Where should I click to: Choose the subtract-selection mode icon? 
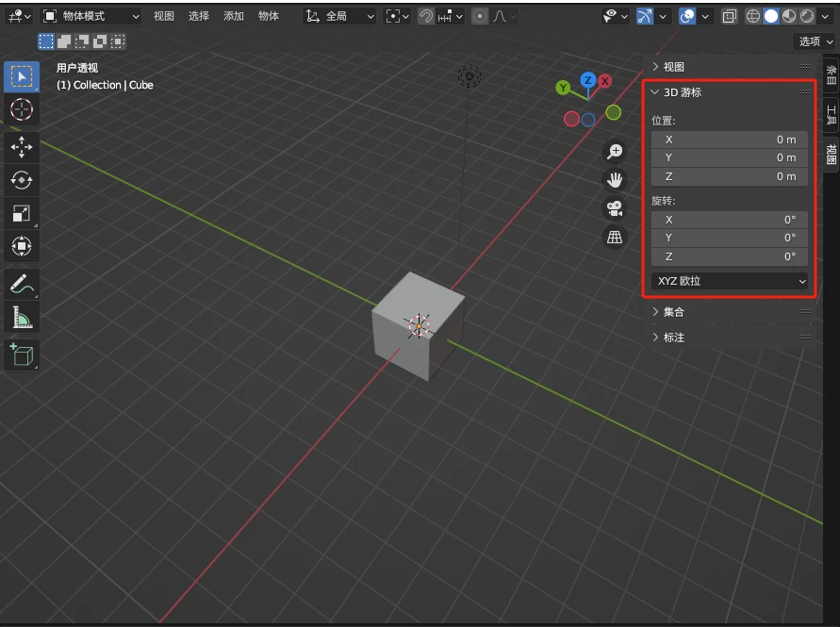(x=81, y=41)
